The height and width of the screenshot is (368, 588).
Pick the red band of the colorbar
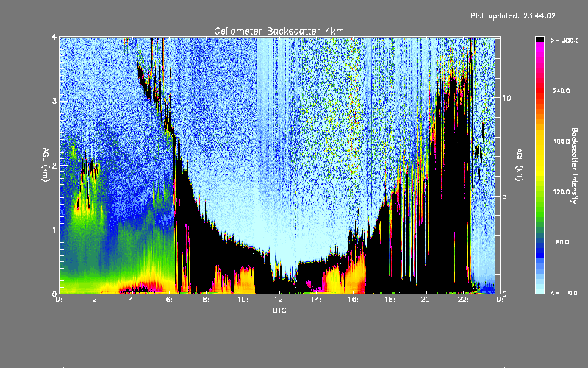point(539,90)
